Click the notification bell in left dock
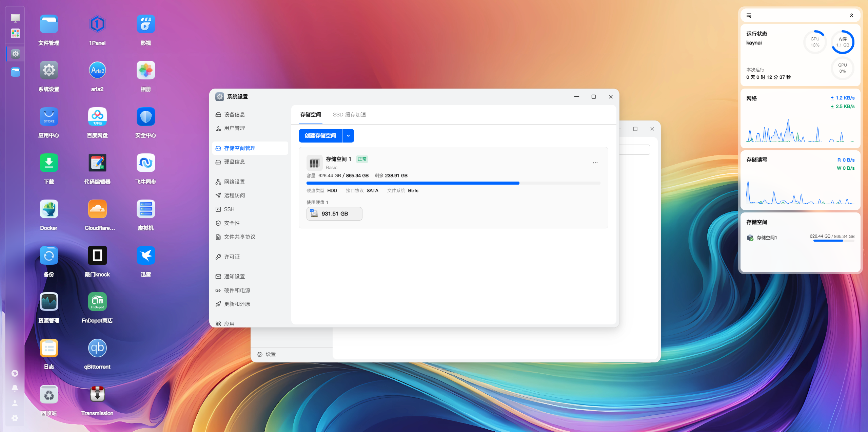This screenshot has width=868, height=432. (x=15, y=388)
